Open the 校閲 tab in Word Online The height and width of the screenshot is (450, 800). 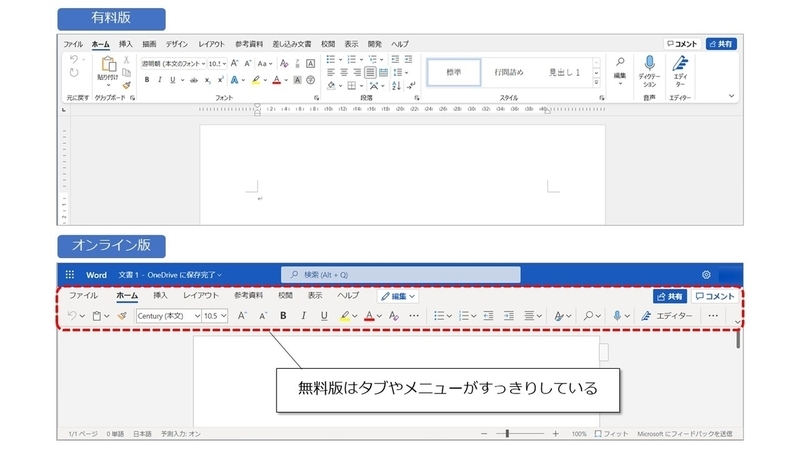(x=285, y=295)
